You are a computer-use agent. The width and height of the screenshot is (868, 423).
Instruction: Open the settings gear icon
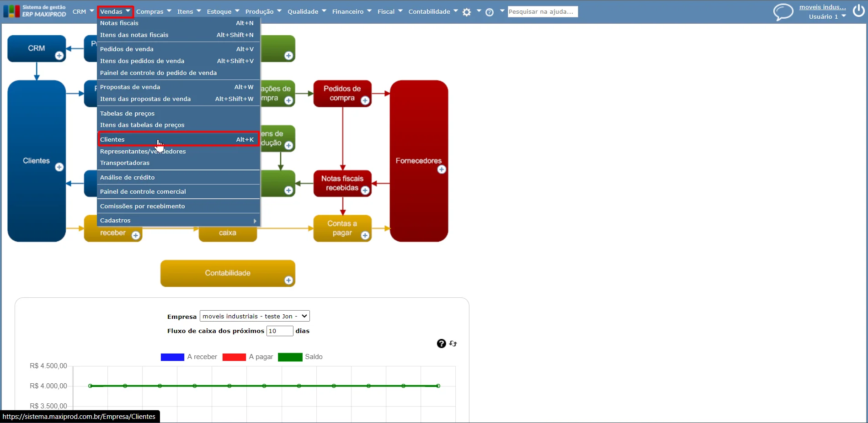467,12
